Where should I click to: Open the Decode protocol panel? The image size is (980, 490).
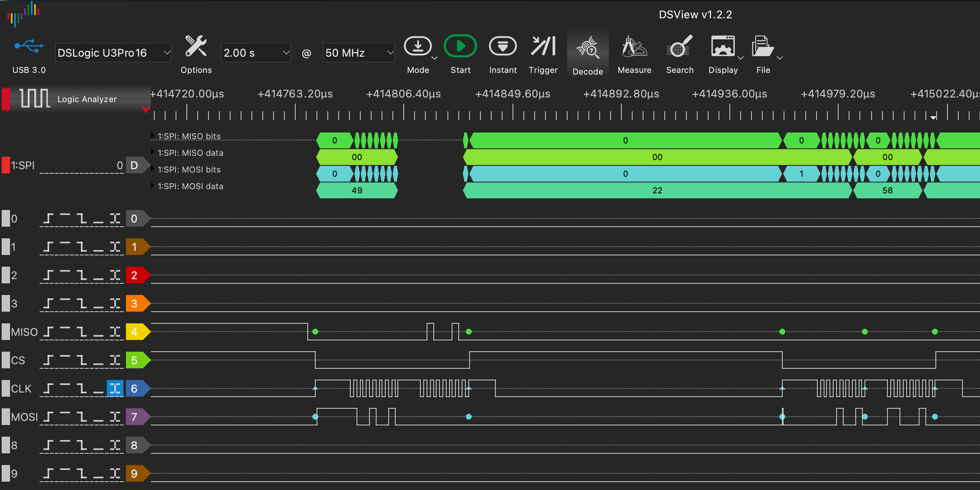pyautogui.click(x=588, y=49)
